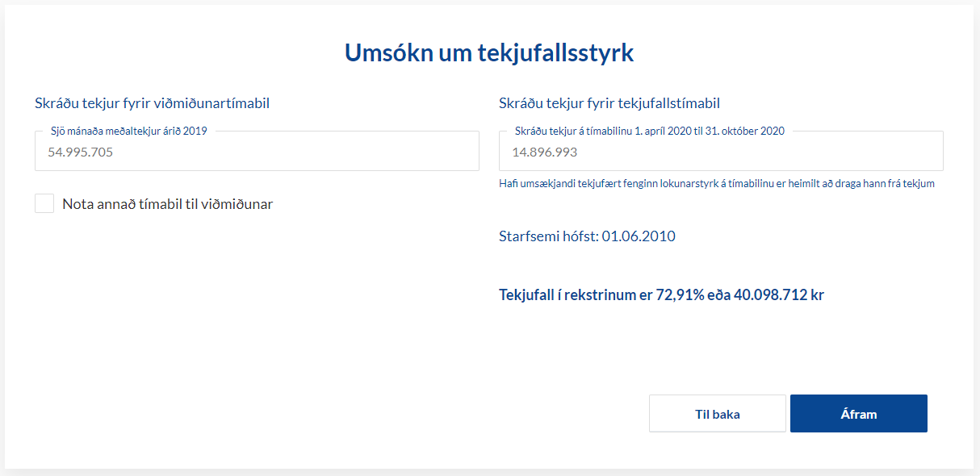980x476 pixels.
Task: Click the value 14.896.993 in the input
Action: coord(545,152)
